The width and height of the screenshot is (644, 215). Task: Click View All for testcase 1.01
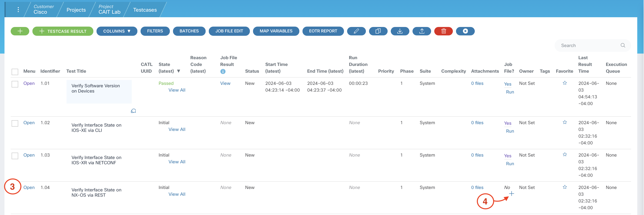point(177,90)
